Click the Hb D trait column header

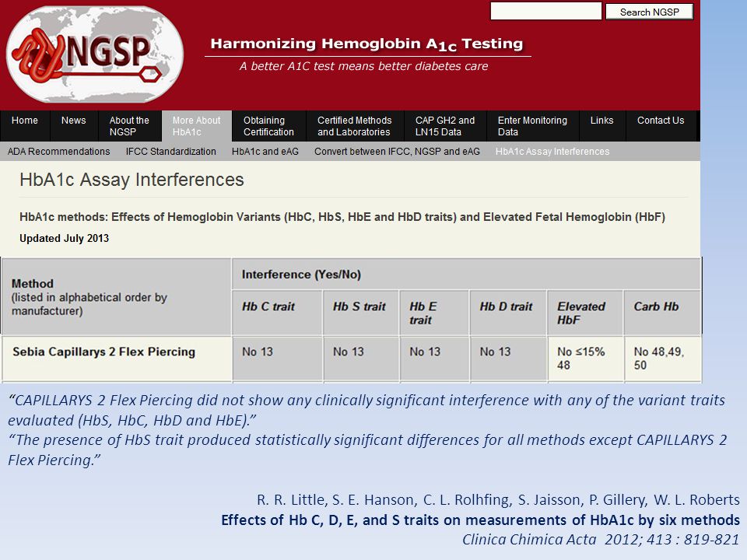click(x=508, y=313)
